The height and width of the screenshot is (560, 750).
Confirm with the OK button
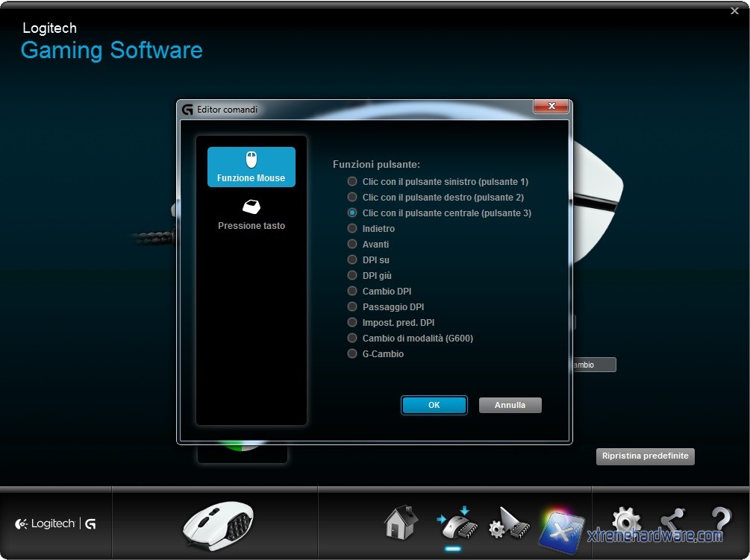pyautogui.click(x=434, y=405)
